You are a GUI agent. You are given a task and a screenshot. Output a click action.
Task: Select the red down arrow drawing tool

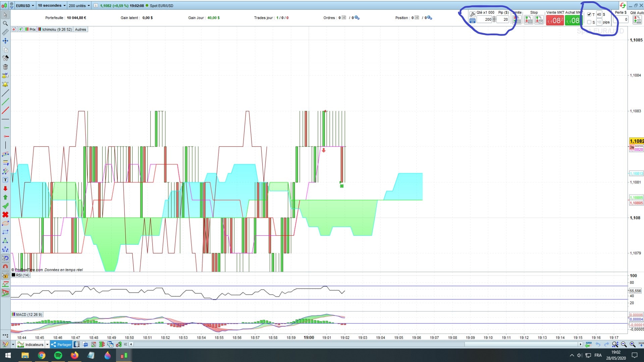pyautogui.click(x=5, y=189)
